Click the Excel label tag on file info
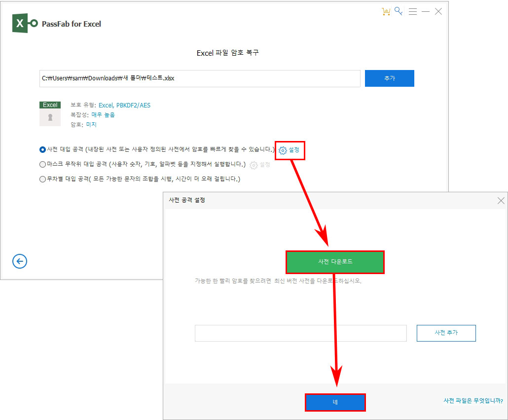This screenshot has height=420, width=508. pyautogui.click(x=50, y=105)
